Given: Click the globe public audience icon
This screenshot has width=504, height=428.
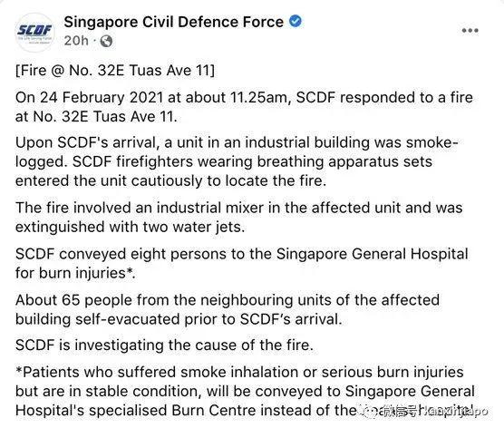Looking at the screenshot, I should pos(106,41).
